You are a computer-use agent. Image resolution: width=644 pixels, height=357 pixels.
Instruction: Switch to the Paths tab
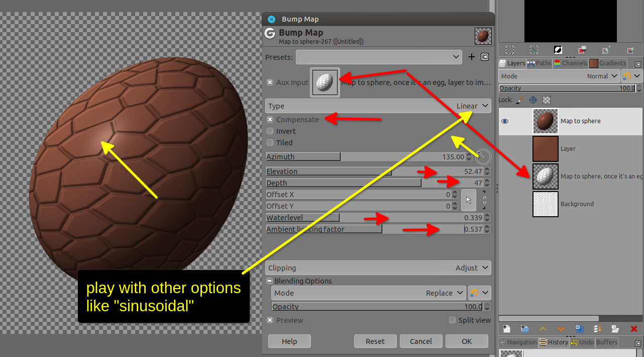pyautogui.click(x=539, y=63)
